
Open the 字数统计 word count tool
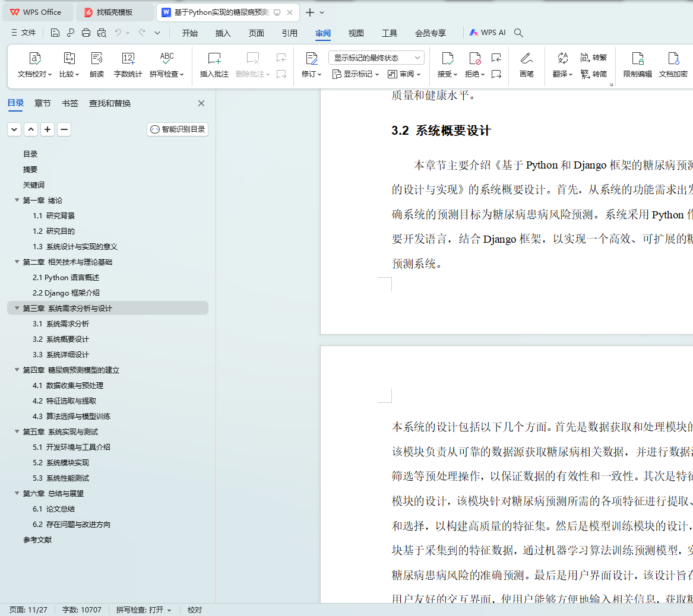(x=128, y=58)
